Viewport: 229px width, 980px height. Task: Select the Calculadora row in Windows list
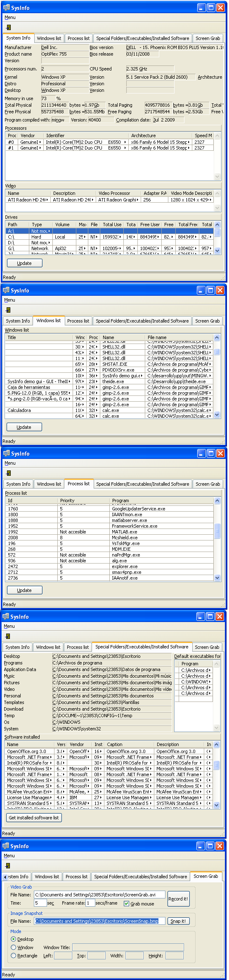pyautogui.click(x=109, y=410)
